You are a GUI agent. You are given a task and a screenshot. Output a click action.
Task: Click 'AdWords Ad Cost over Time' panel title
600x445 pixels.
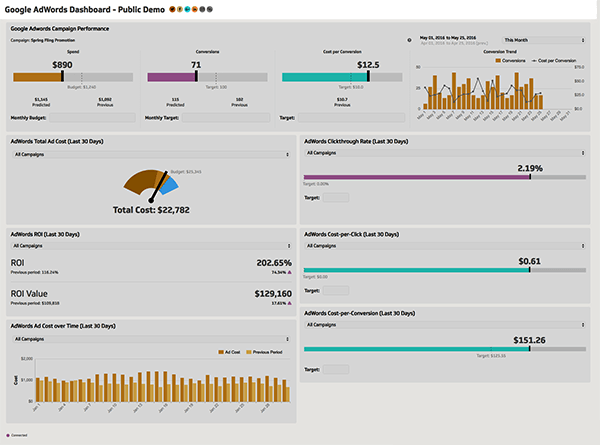click(x=63, y=326)
